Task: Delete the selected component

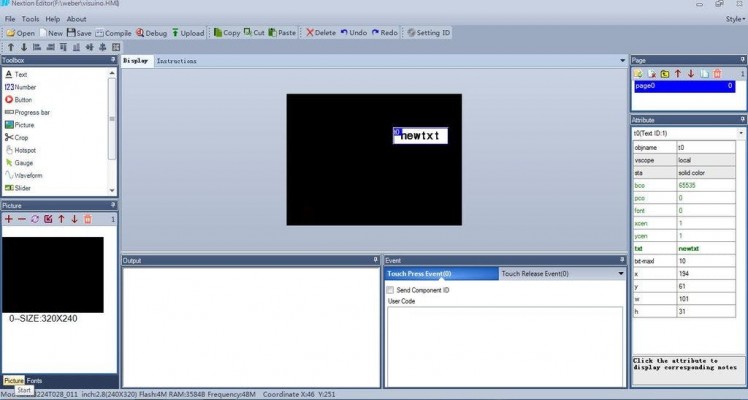Action: click(x=321, y=33)
